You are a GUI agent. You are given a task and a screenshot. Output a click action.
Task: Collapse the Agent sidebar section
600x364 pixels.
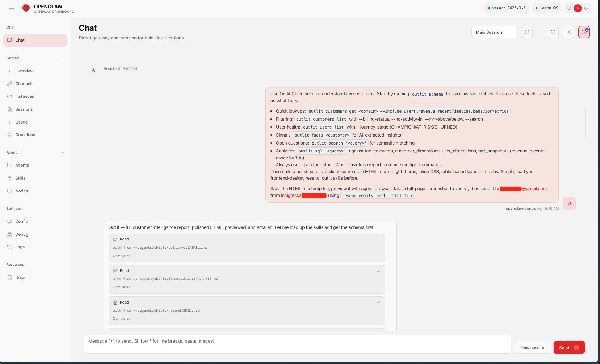click(x=63, y=152)
